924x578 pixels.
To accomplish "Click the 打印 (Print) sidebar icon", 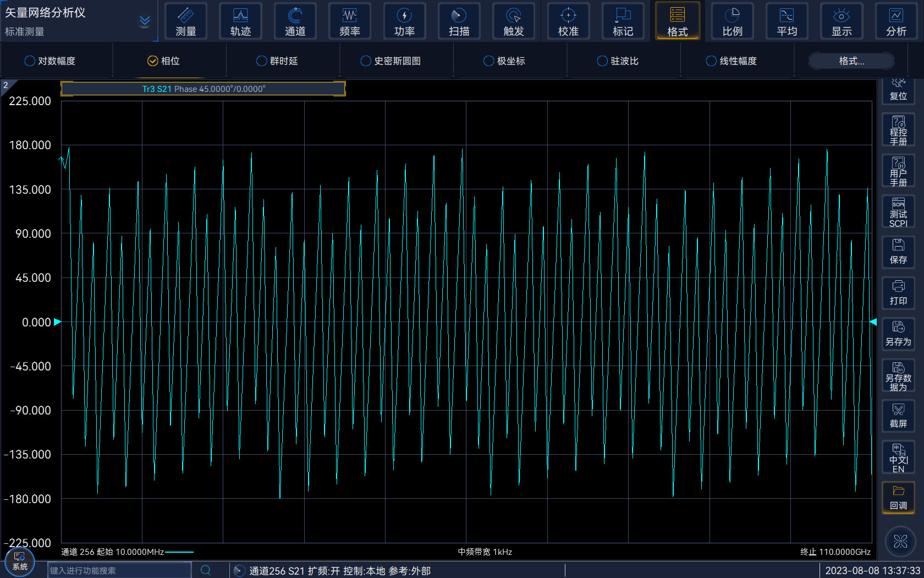I will pos(898,293).
